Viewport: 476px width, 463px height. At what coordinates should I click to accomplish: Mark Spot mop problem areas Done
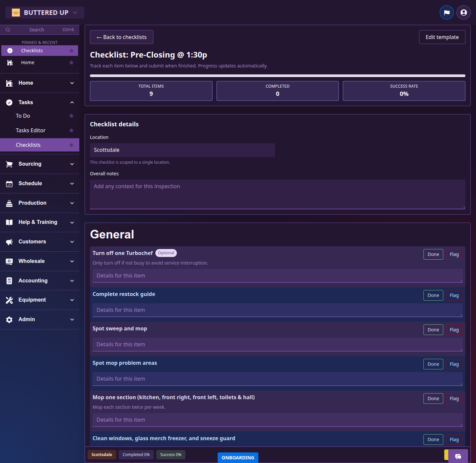click(x=433, y=364)
